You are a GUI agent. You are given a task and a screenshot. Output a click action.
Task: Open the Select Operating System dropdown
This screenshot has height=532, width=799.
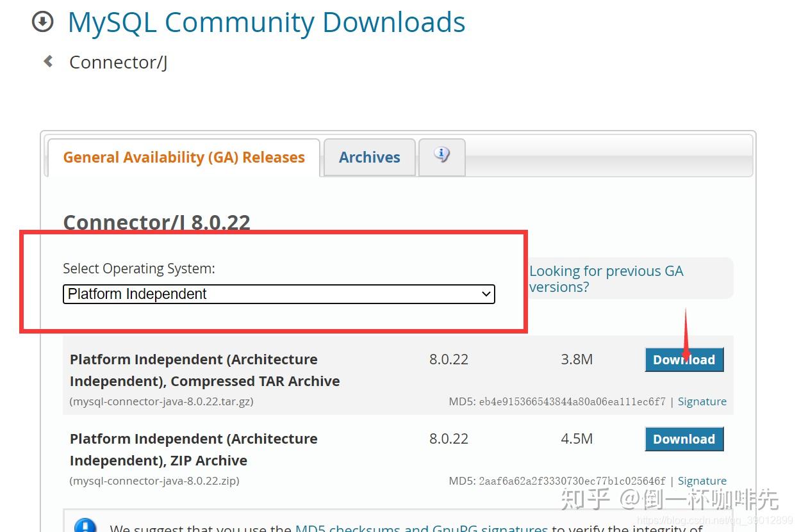pos(279,294)
